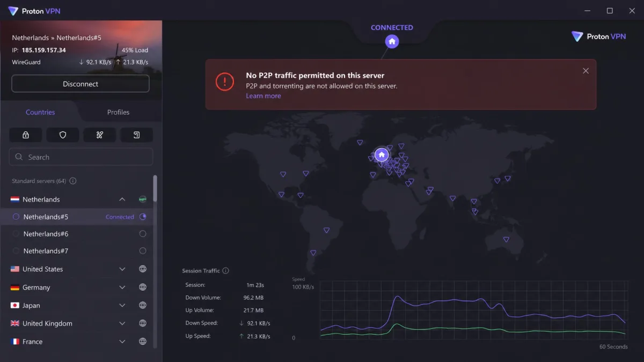This screenshot has height=362, width=644.
Task: Click the load indicator for Netherlands#5
Action: [x=143, y=217]
